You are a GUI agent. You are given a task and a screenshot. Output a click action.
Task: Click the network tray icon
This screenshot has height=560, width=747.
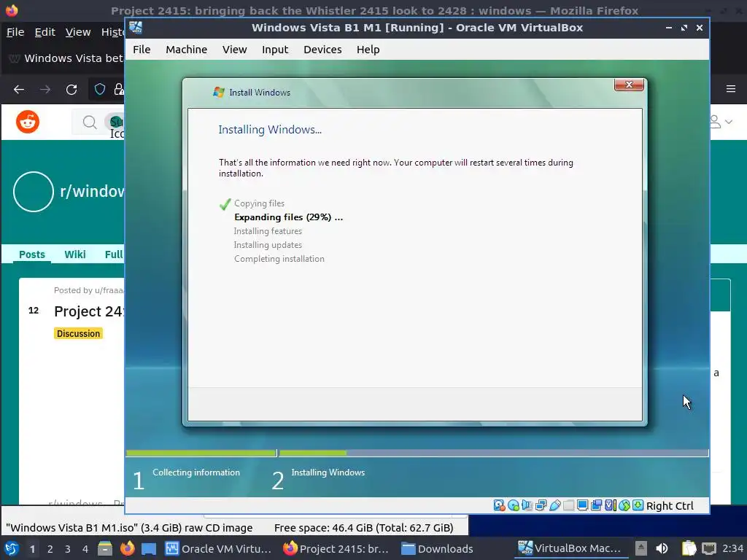[x=709, y=548]
